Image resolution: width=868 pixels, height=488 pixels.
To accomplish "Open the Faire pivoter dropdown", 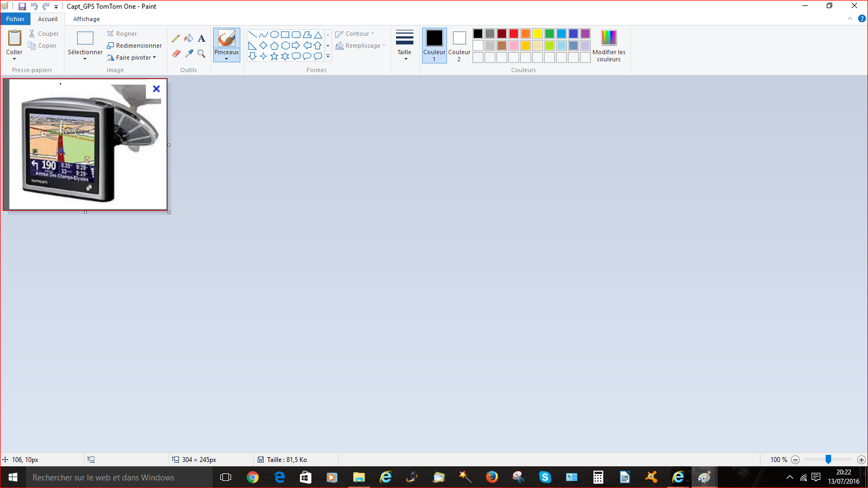I will [x=132, y=57].
